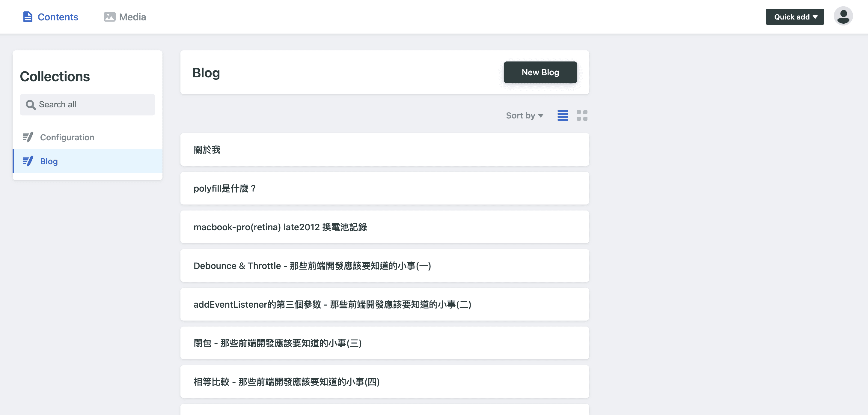The height and width of the screenshot is (415, 868).
Task: Open the 關於我 entry
Action: (x=384, y=149)
